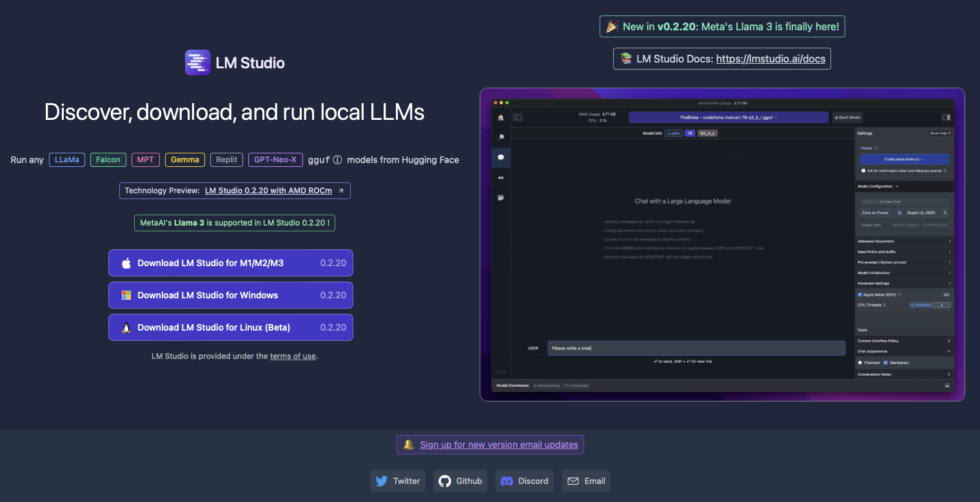Image resolution: width=980 pixels, height=502 pixels.
Task: Click the info icon next to CPU Threads
Action: (884, 305)
